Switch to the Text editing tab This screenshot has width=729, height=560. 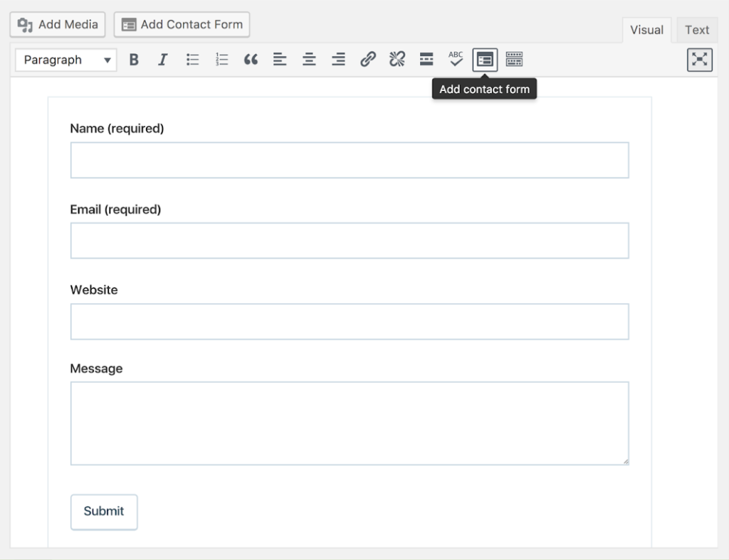pos(696,30)
